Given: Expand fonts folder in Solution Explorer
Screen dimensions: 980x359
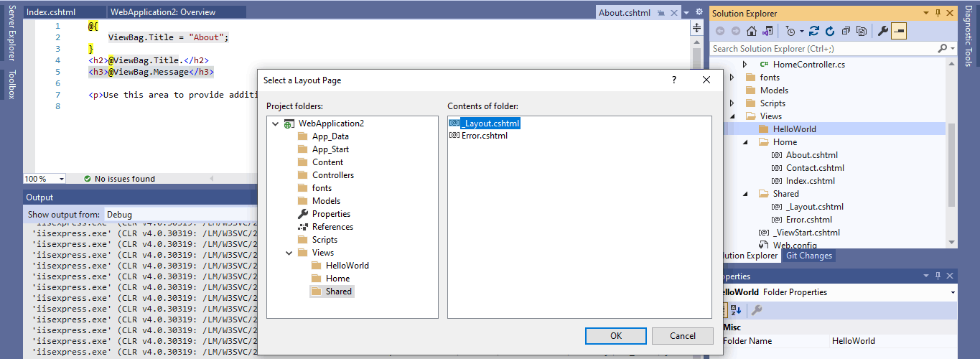Looking at the screenshot, I should pyautogui.click(x=732, y=78).
